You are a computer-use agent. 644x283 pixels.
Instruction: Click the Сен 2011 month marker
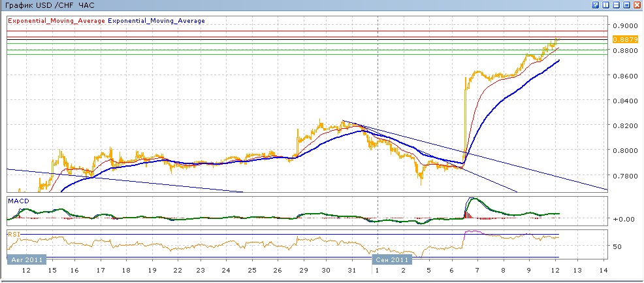[393, 259]
